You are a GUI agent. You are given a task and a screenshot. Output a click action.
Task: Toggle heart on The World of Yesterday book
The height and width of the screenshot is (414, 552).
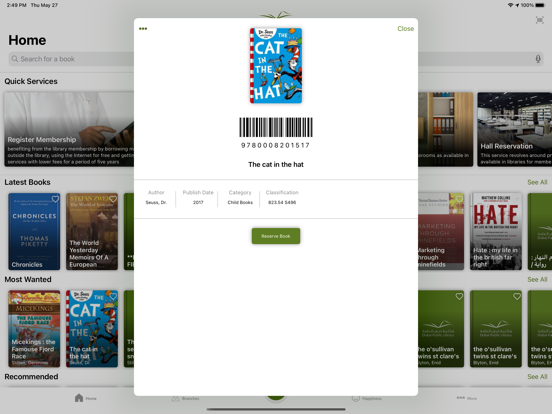pyautogui.click(x=113, y=199)
